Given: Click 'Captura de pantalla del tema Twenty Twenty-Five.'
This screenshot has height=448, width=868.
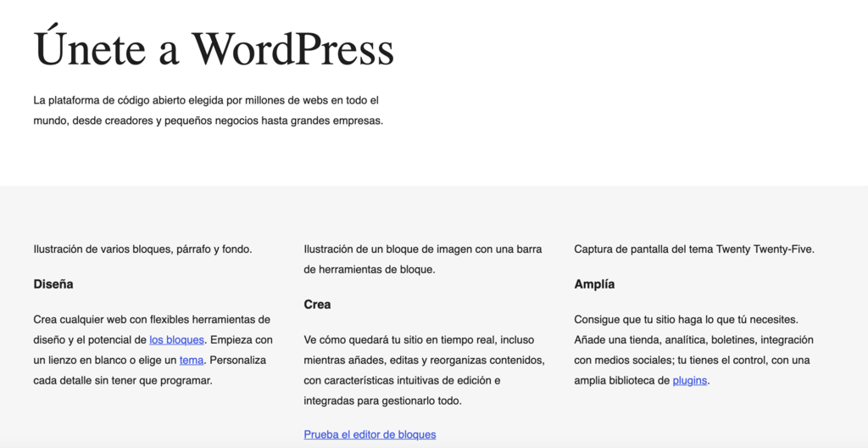Looking at the screenshot, I should point(694,249).
